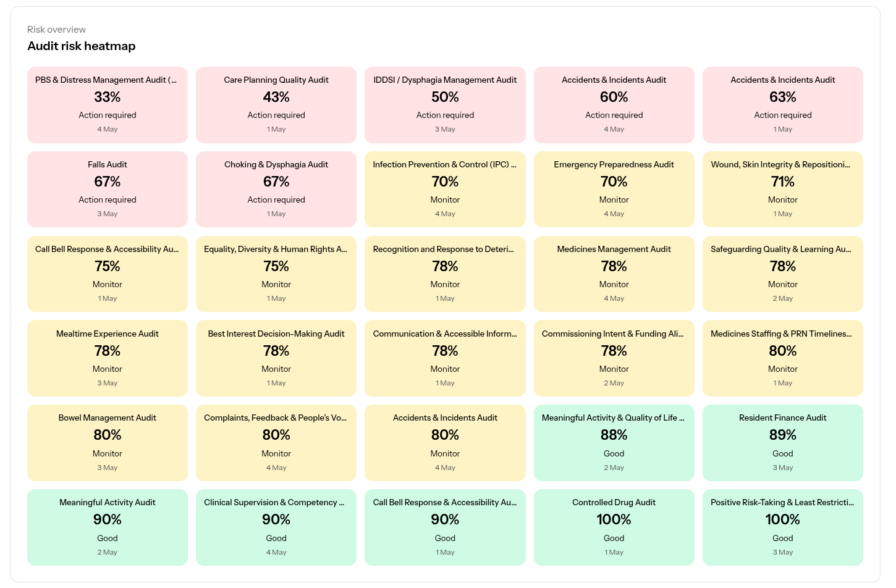The height and width of the screenshot is (588, 896).
Task: Select Best Interest Decision-Making Audit card
Action: pos(276,358)
